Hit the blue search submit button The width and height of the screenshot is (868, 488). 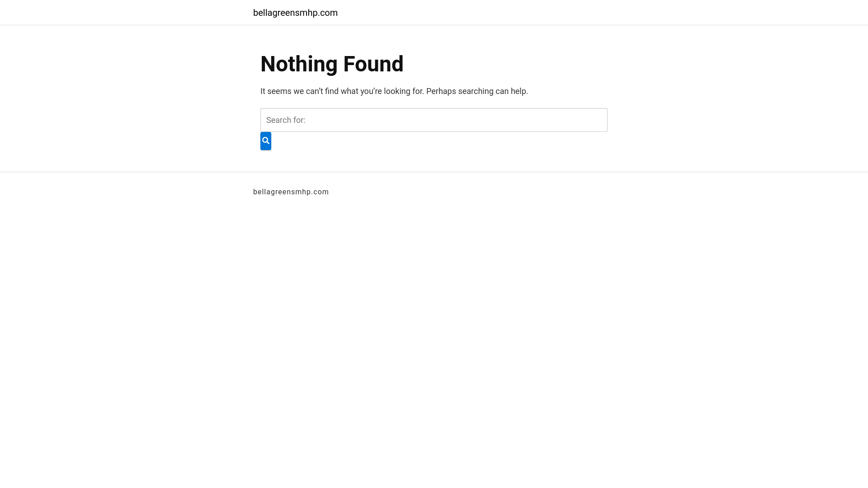[x=266, y=141]
